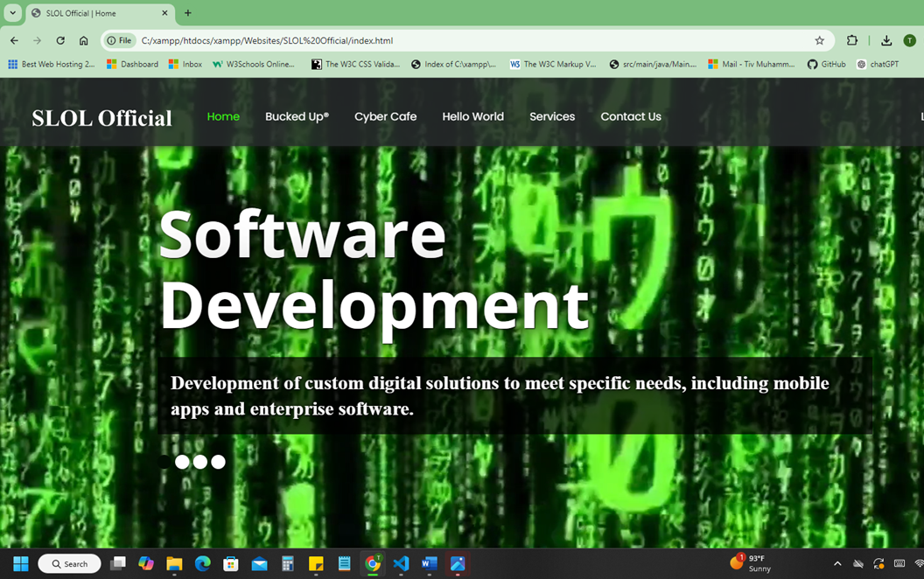Go back using the browser back arrow
The height and width of the screenshot is (579, 924).
14,40
